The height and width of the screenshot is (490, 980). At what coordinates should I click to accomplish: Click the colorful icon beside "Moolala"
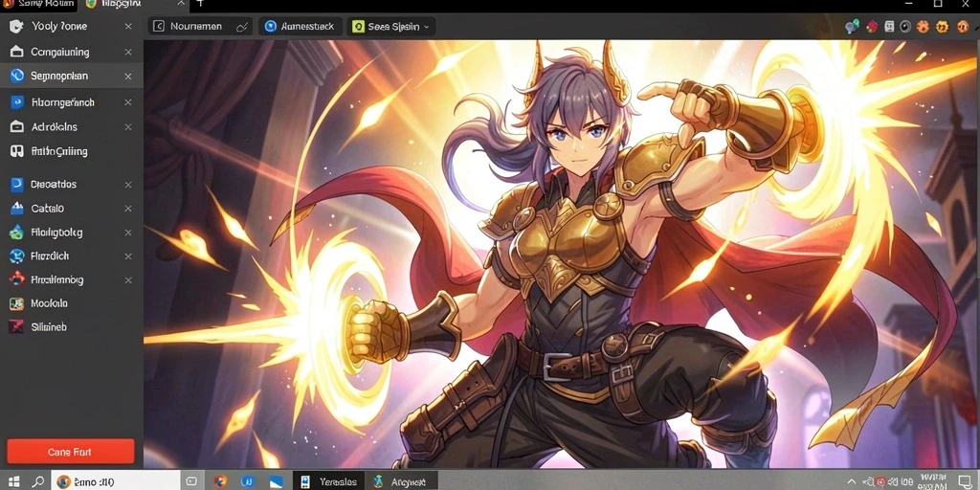click(x=17, y=303)
